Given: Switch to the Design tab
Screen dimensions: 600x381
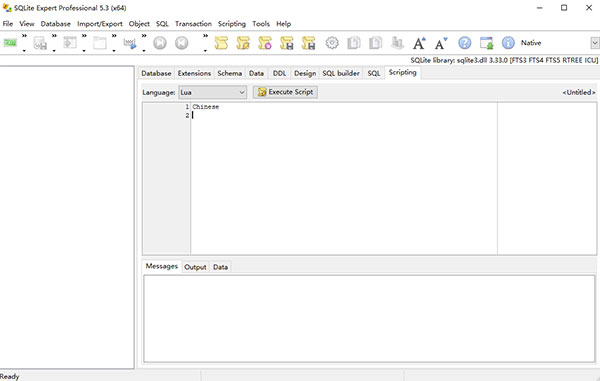Looking at the screenshot, I should click(305, 73).
